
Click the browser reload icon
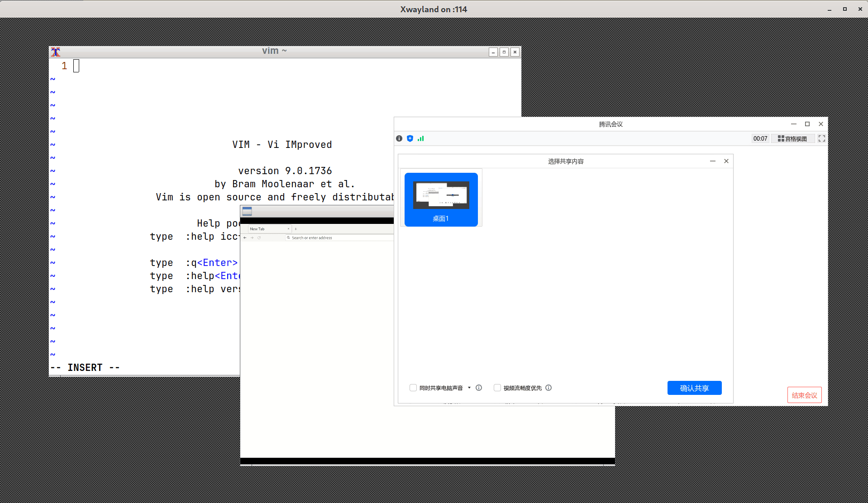click(x=259, y=237)
